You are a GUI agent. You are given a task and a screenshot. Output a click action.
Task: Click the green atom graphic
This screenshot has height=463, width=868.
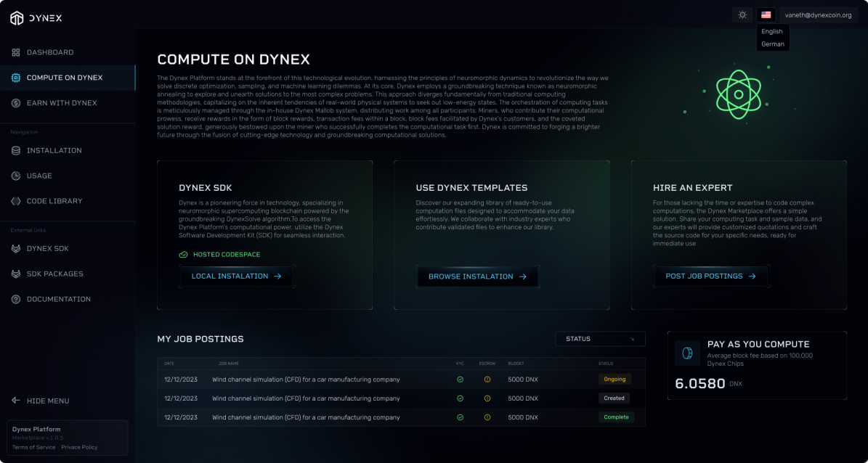(x=738, y=94)
